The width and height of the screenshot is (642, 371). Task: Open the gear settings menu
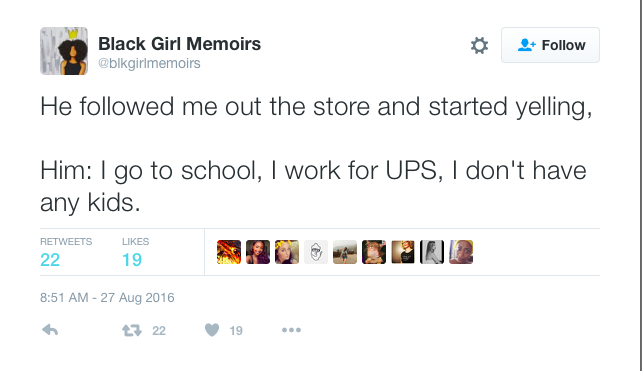(479, 45)
